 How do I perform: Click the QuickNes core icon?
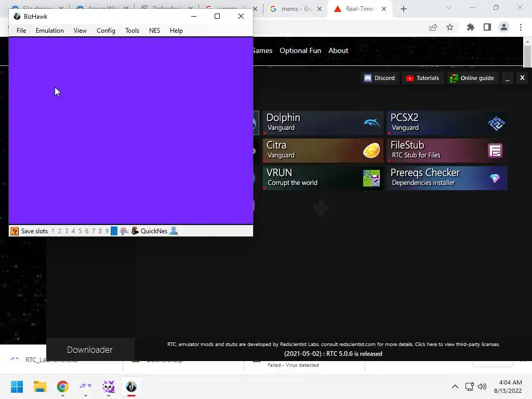click(x=135, y=231)
